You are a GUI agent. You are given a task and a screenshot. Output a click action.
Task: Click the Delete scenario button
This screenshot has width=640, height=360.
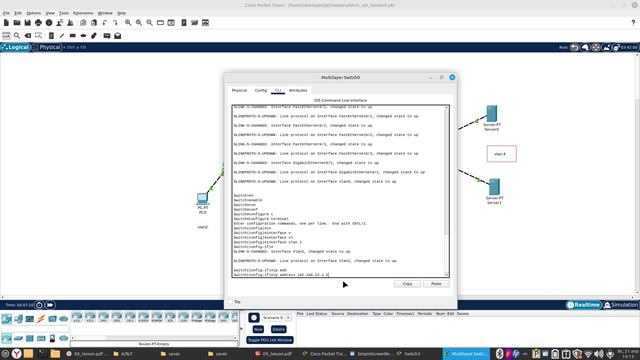(278, 329)
